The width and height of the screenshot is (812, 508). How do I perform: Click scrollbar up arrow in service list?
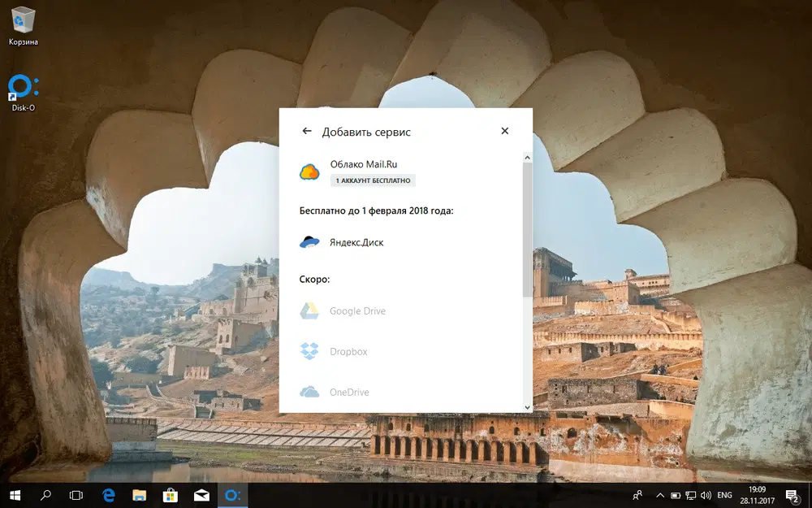[527, 157]
